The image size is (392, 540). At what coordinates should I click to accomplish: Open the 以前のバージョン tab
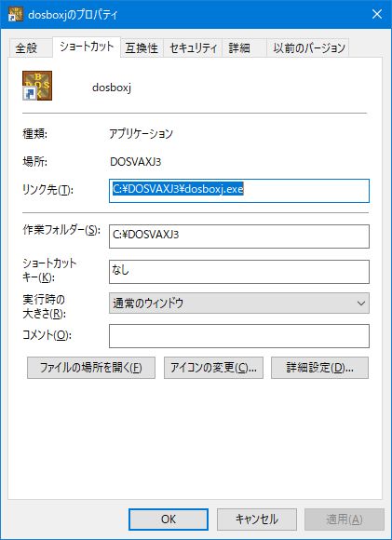308,48
